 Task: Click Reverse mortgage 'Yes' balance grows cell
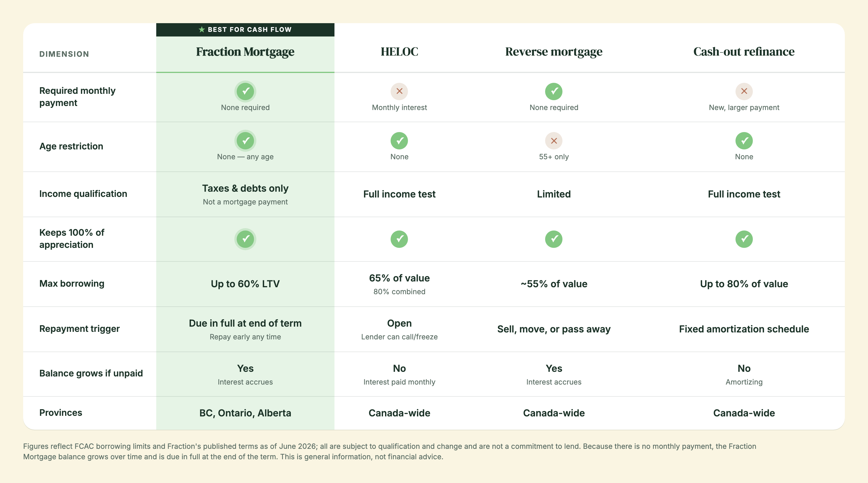[x=553, y=368]
